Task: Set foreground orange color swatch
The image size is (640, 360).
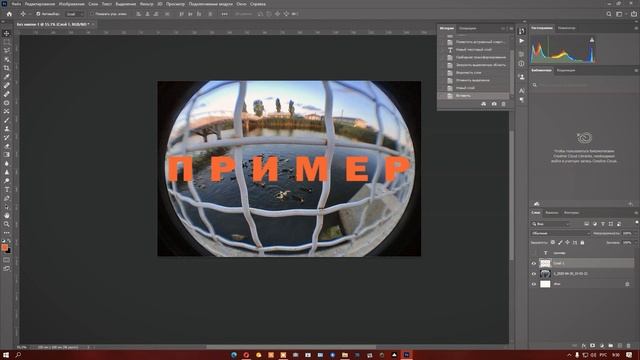Action: pos(4,247)
